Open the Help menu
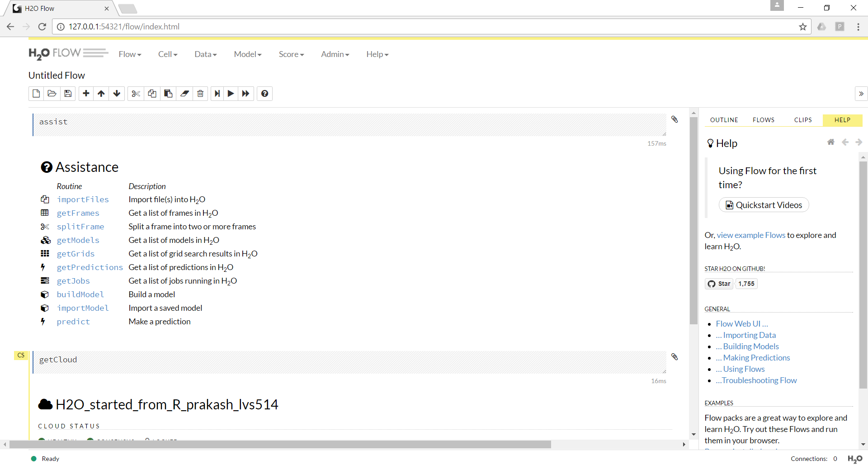 tap(377, 54)
